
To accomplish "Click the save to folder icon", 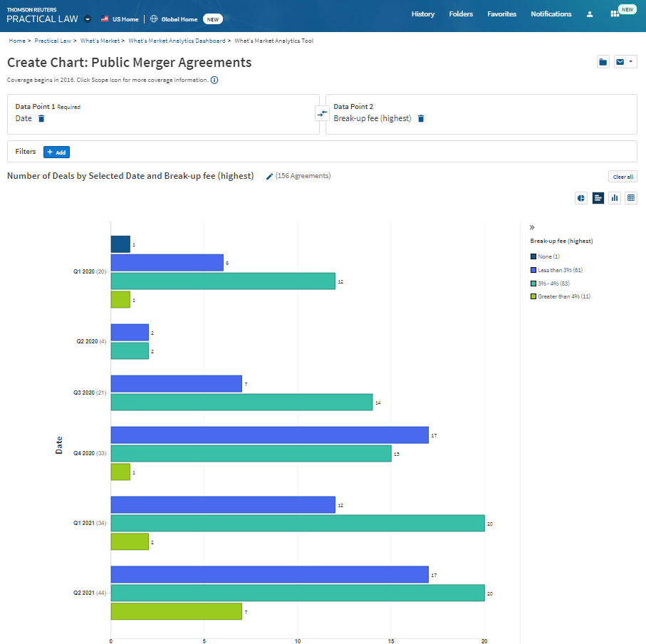I will click(603, 62).
